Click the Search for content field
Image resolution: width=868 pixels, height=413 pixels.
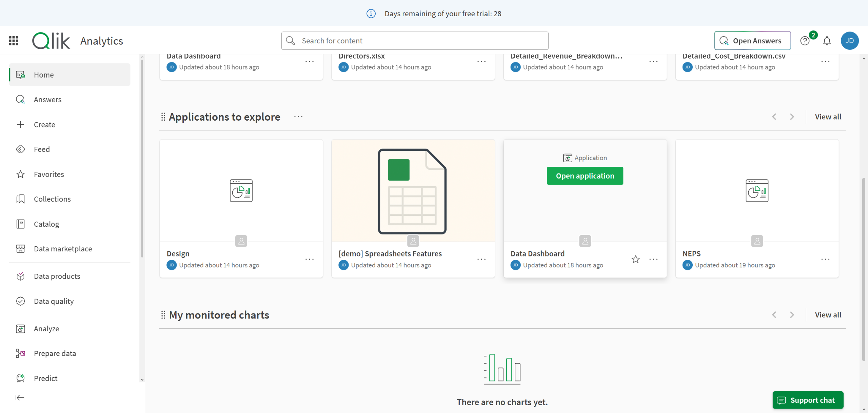pyautogui.click(x=415, y=41)
